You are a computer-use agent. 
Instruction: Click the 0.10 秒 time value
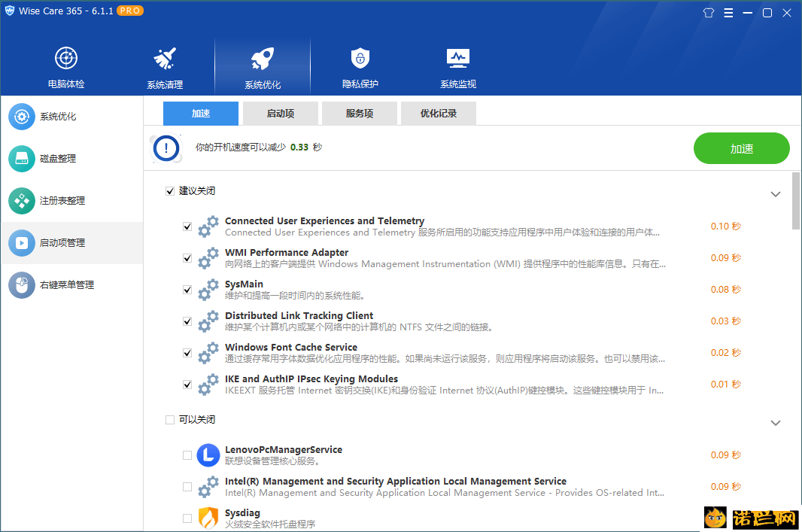click(726, 226)
